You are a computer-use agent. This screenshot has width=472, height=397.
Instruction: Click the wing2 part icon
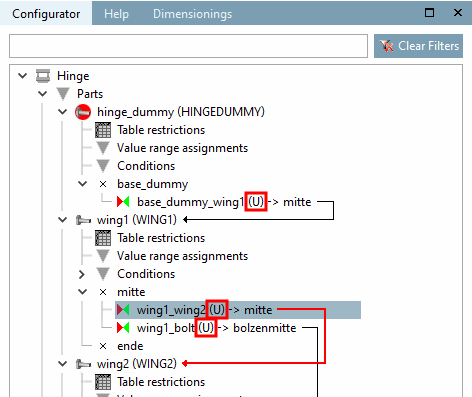click(x=83, y=364)
